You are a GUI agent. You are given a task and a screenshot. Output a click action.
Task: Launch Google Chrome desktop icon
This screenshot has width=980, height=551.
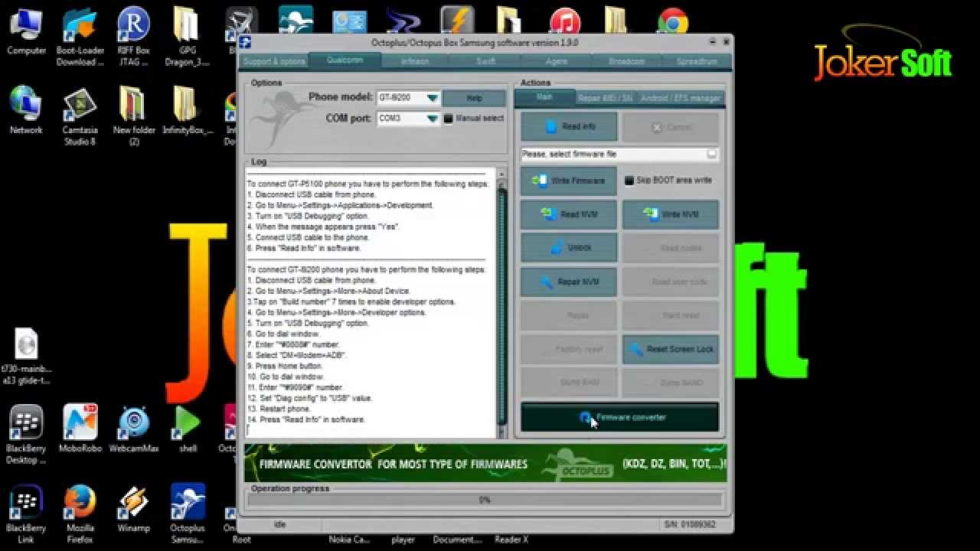pyautogui.click(x=673, y=21)
